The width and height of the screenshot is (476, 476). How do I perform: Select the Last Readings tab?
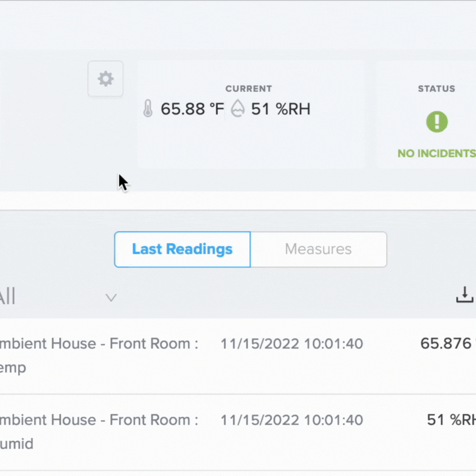[x=182, y=249]
